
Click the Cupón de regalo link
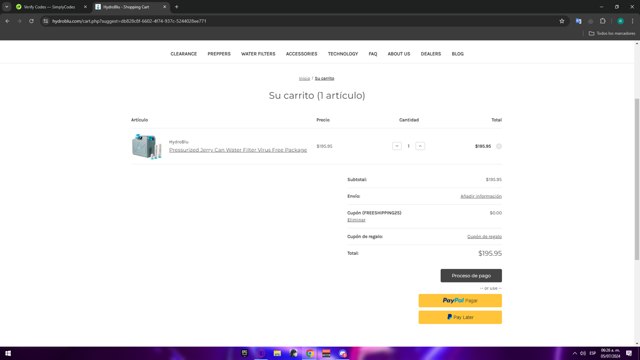pos(484,237)
